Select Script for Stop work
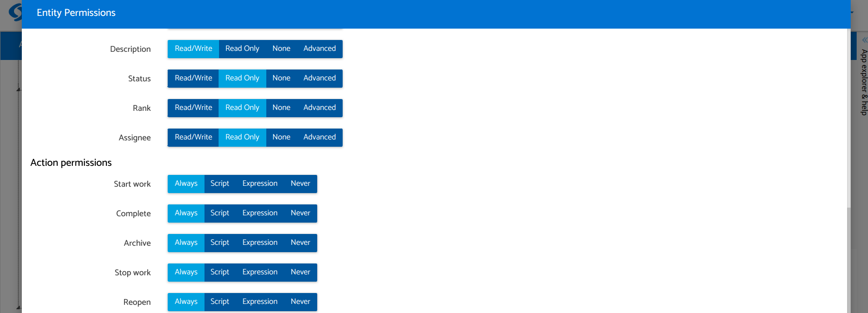This screenshot has width=868, height=313. point(220,272)
